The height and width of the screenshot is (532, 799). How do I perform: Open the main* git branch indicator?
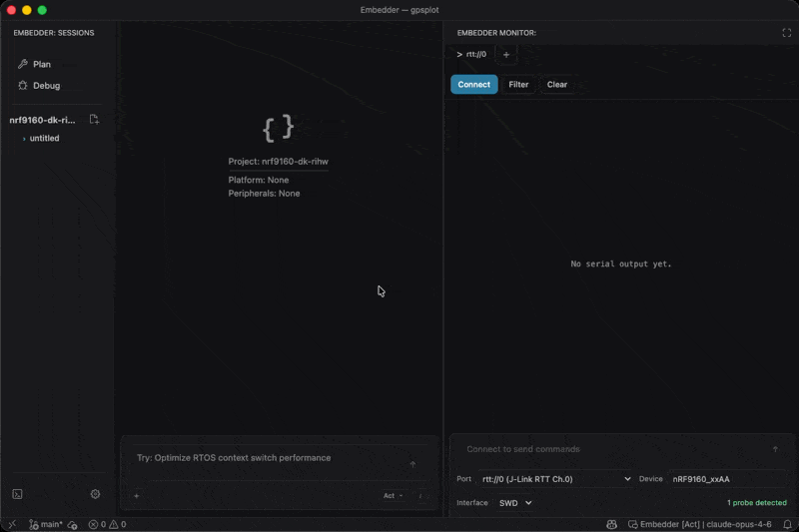point(46,524)
